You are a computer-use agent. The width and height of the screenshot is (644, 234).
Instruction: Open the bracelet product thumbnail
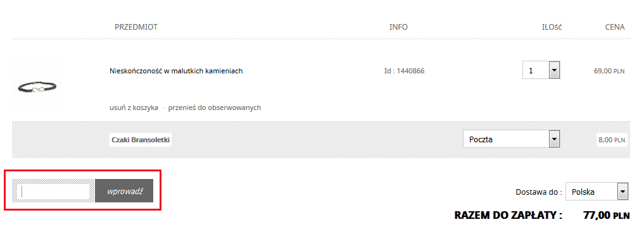tap(37, 86)
